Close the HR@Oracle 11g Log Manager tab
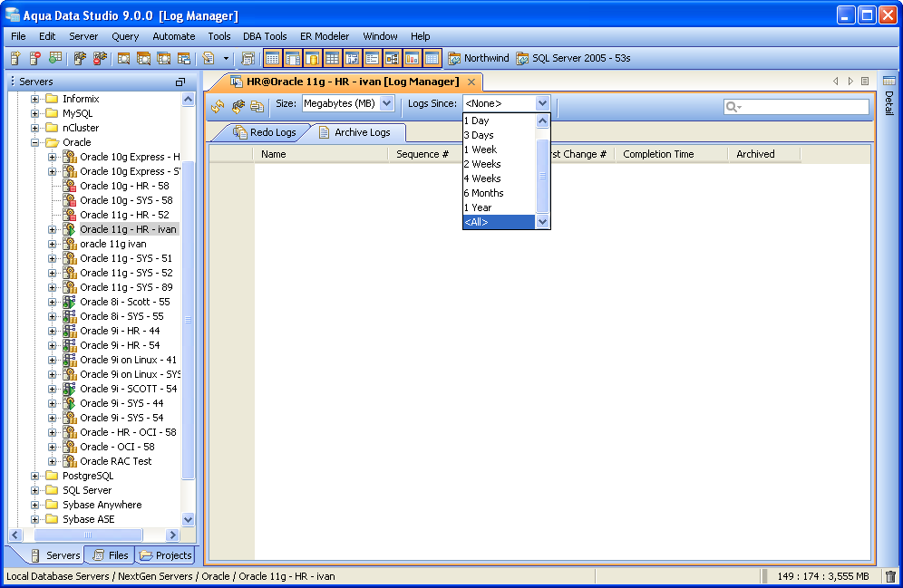903x588 pixels. [471, 82]
